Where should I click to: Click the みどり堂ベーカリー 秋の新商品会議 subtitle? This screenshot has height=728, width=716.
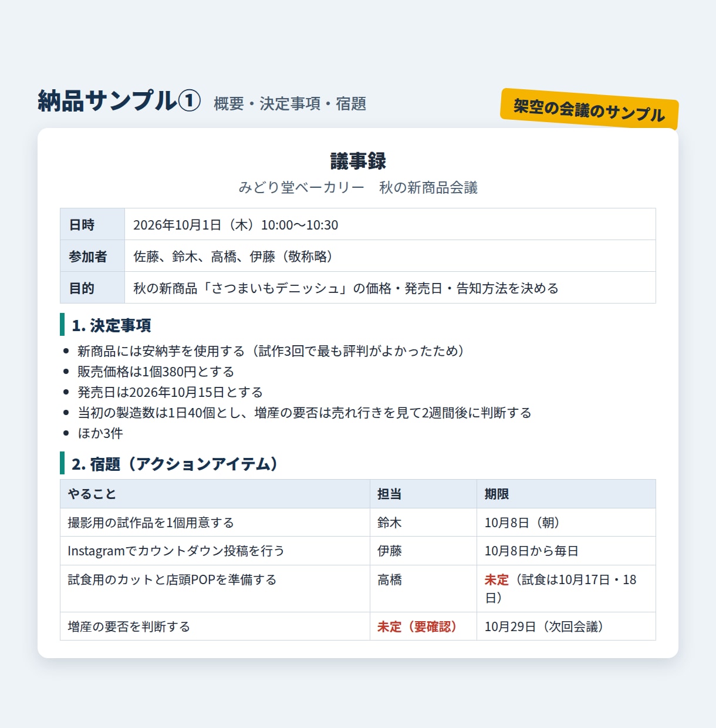358,188
